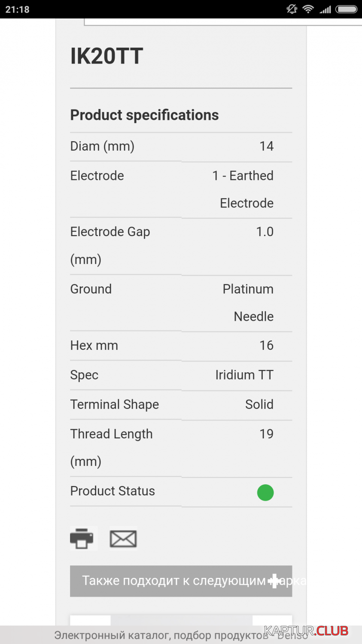Screen dimensions: 362x644
Task: Expand the 'Также подходит к следующим' section
Action: [x=181, y=581]
